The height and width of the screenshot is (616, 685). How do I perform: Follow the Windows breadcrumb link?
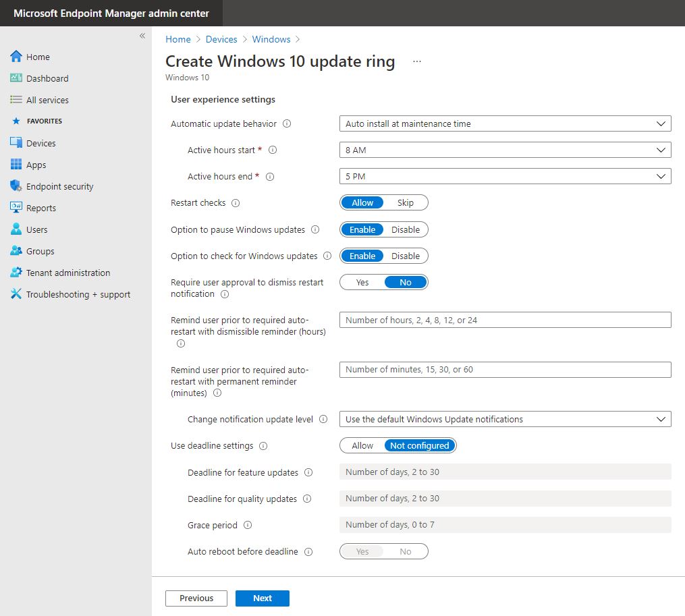coord(271,39)
